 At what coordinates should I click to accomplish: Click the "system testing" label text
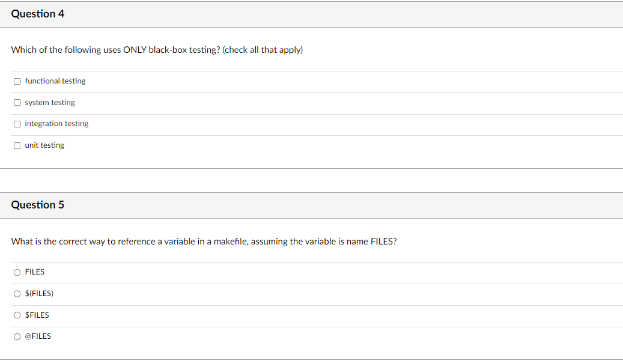(50, 103)
